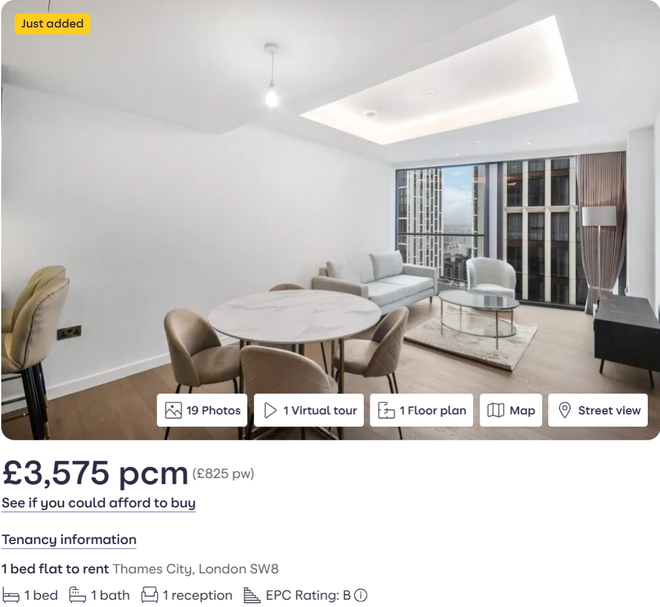Click the £3,575 pcm price text
This screenshot has height=607, width=660.
pos(95,473)
